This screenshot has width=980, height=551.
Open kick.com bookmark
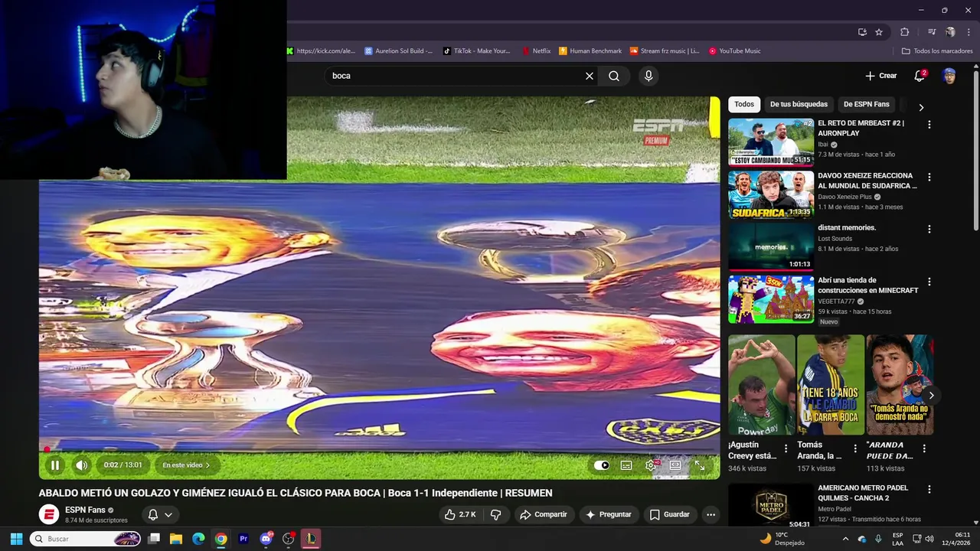coord(321,51)
